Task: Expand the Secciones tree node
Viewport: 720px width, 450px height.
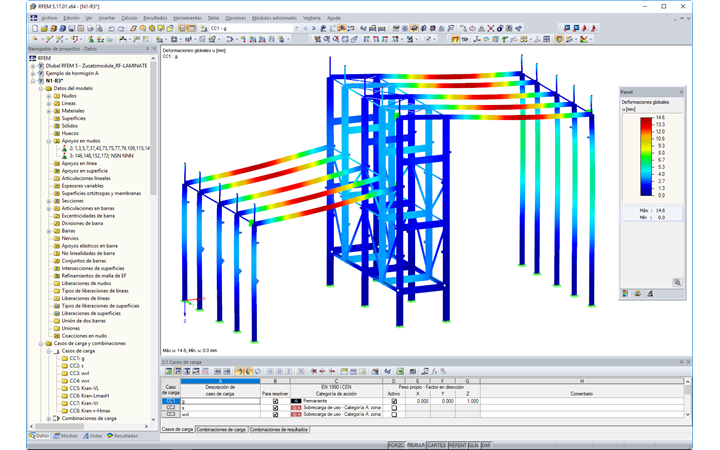Action: tap(49, 201)
